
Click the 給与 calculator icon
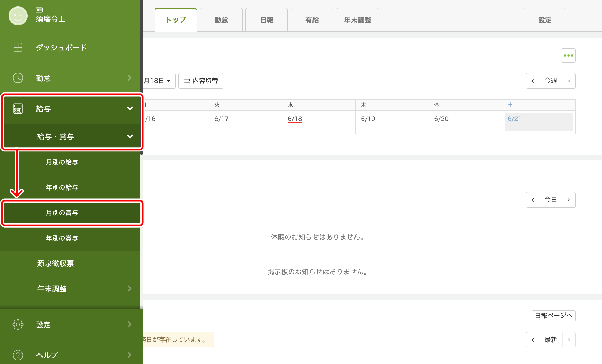18,109
